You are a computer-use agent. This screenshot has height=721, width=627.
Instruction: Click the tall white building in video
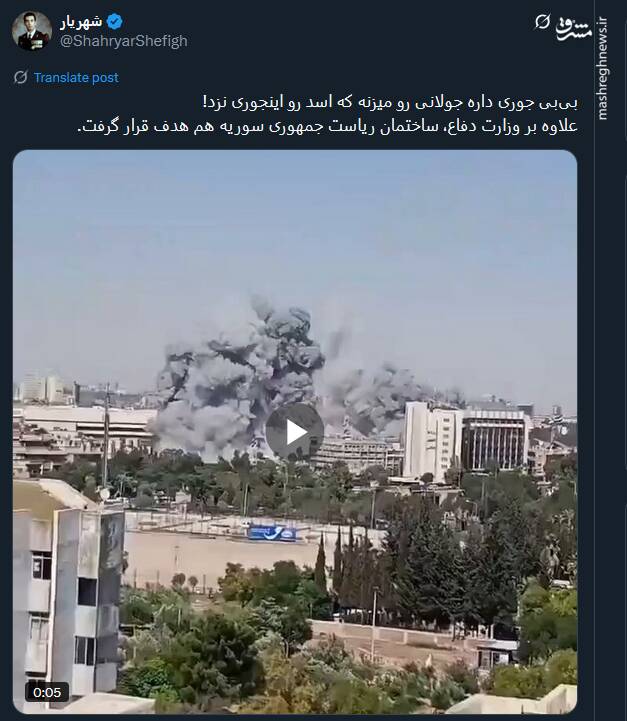[x=432, y=439]
